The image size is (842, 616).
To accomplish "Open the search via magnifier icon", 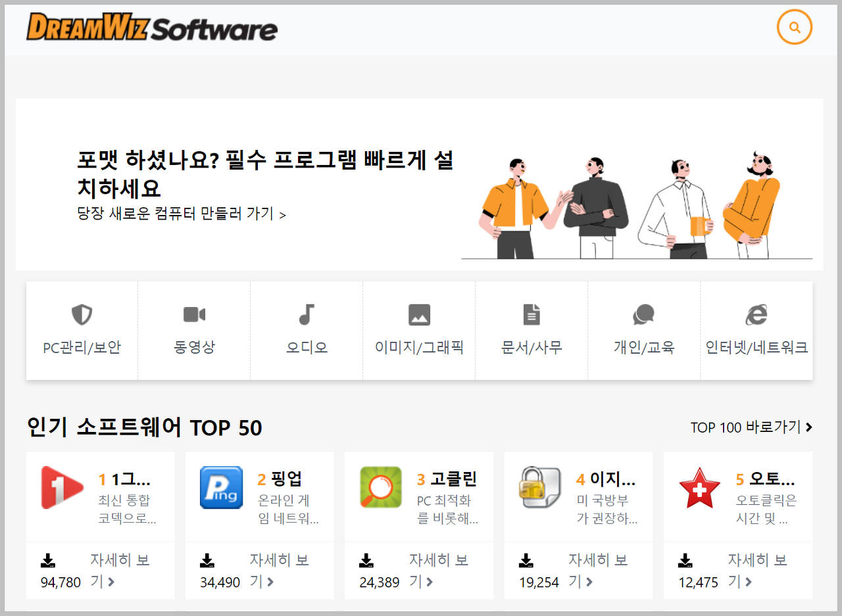I will click(x=795, y=28).
